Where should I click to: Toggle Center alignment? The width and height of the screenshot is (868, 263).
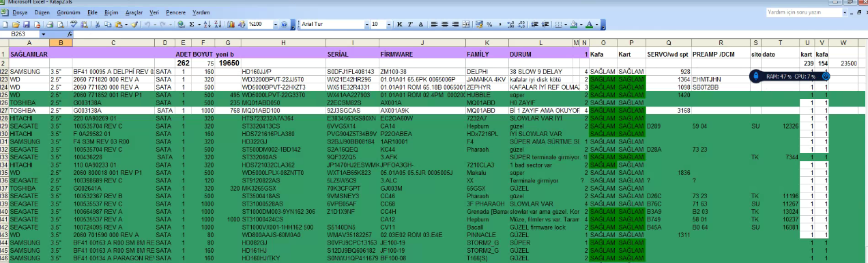[x=445, y=24]
